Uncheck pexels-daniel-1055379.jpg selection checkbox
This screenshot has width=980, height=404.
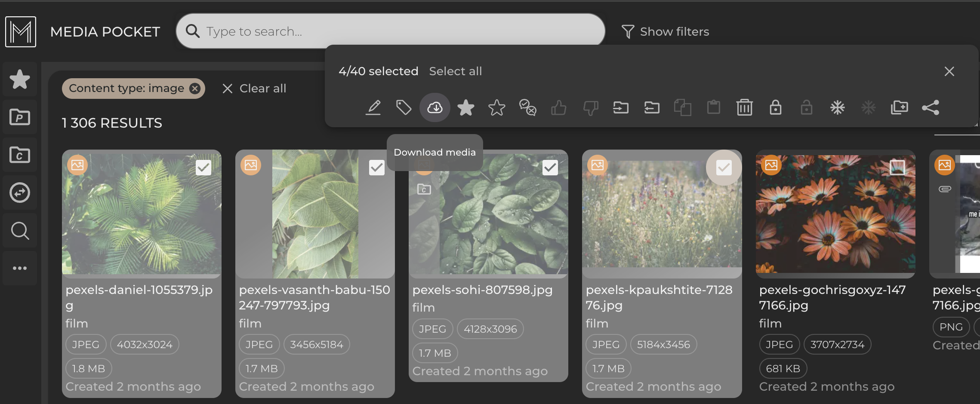click(x=203, y=167)
